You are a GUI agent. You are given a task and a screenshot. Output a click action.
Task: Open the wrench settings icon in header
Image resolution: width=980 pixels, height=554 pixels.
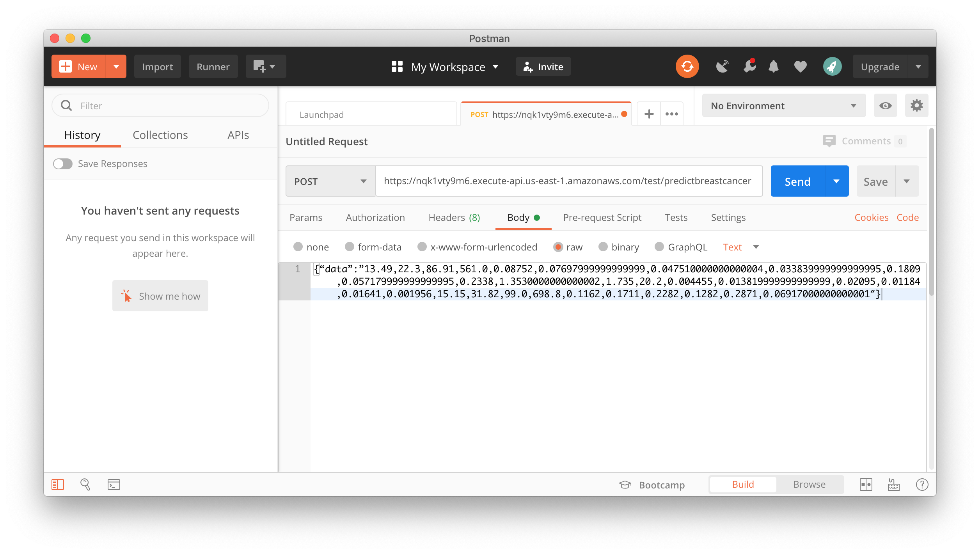click(x=749, y=66)
